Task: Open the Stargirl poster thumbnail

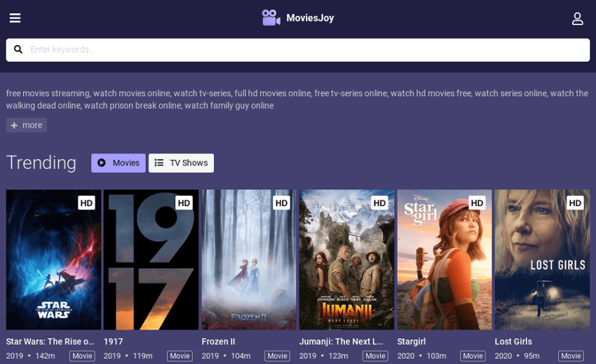Action: (x=445, y=259)
